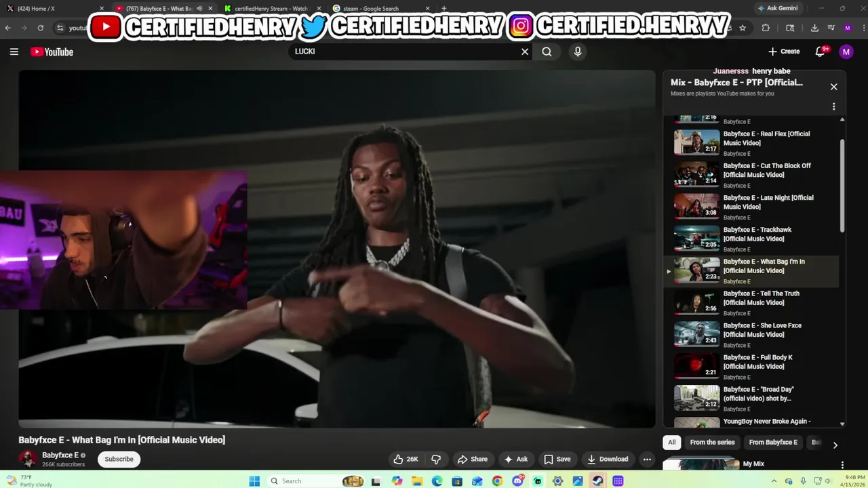The image size is (868, 488).
Task: Ask about this video
Action: [515, 459]
